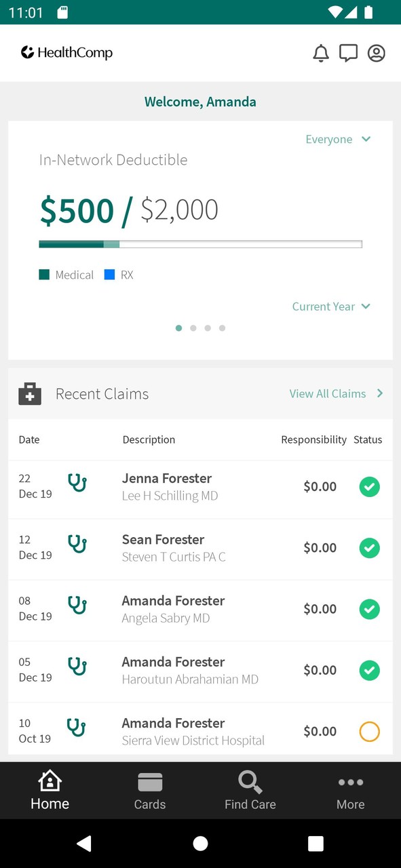
Task: Click the View All Claims link
Action: pyautogui.click(x=327, y=393)
